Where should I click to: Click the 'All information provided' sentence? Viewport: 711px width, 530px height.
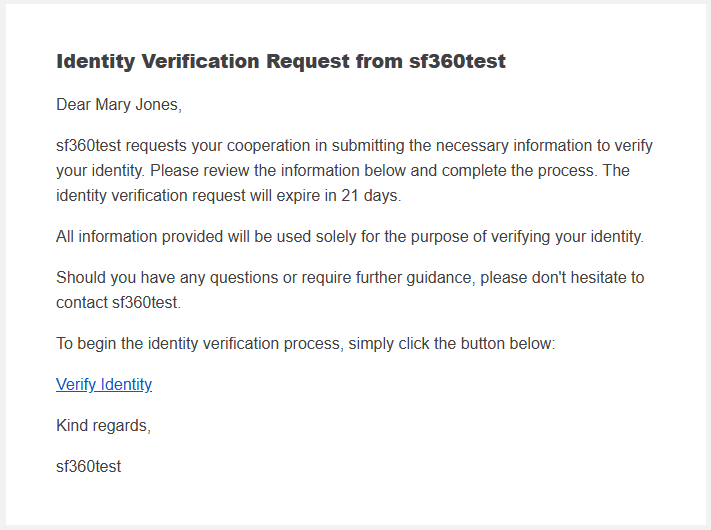(350, 237)
